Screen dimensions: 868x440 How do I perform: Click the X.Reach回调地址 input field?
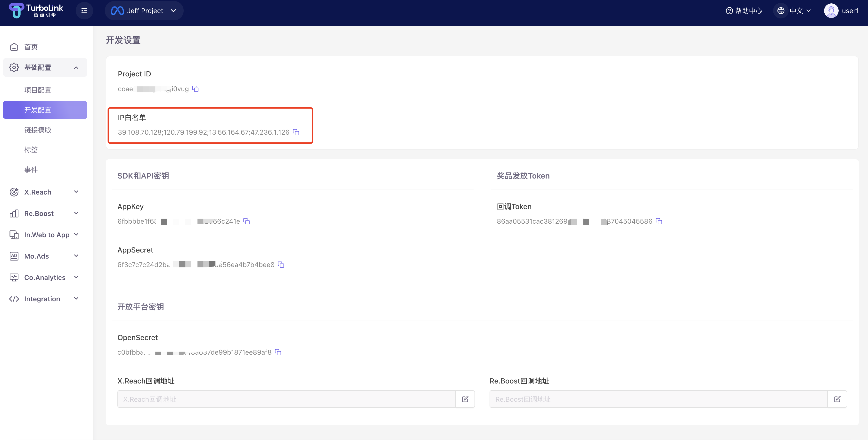coord(287,399)
